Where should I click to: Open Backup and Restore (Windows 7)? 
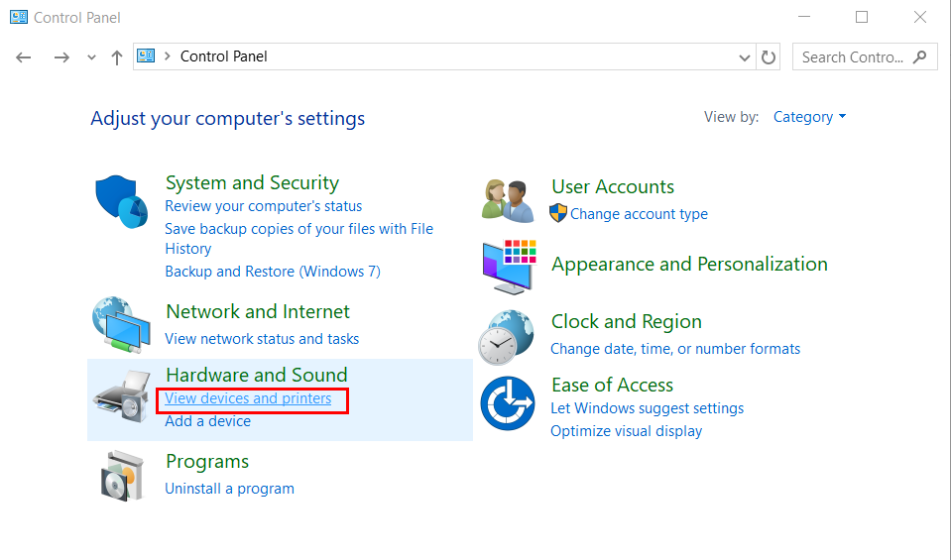point(273,271)
